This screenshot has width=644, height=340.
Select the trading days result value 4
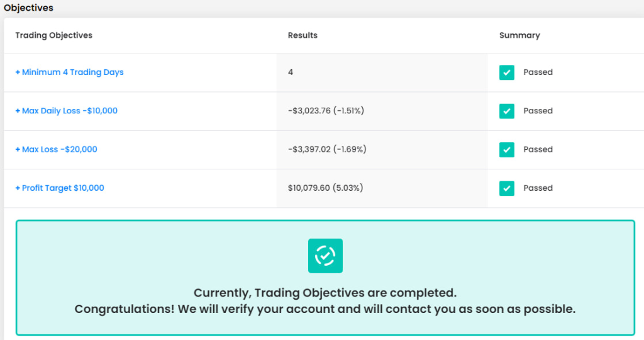291,72
